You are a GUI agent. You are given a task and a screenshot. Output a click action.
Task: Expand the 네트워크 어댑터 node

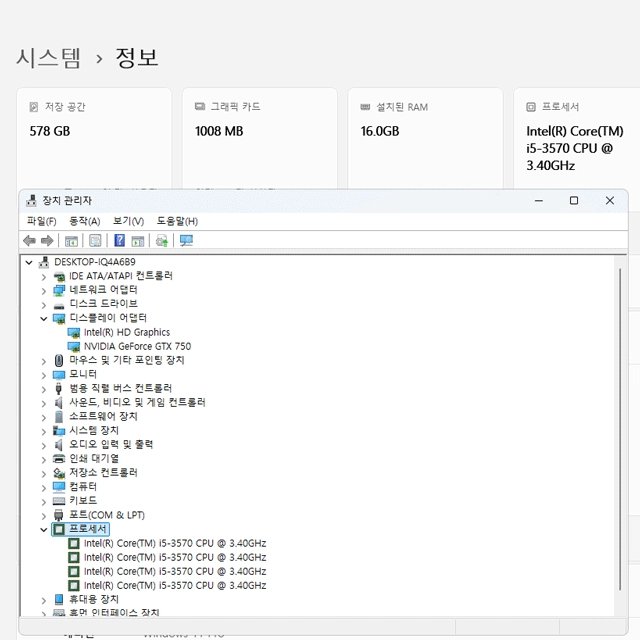click(44, 291)
